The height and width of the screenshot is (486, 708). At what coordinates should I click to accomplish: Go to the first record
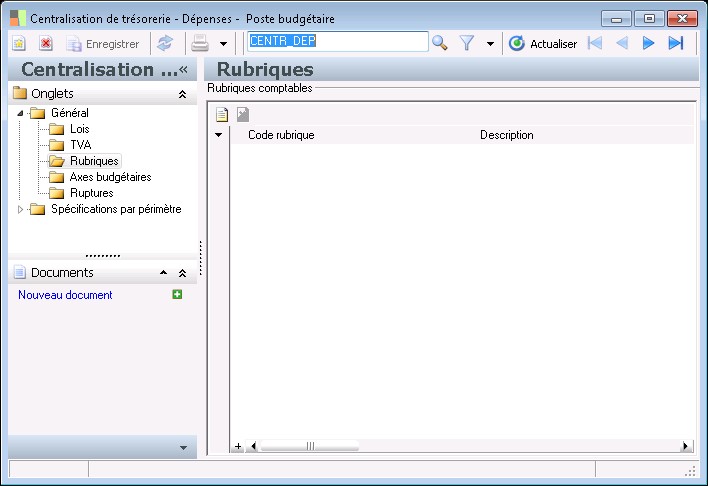click(595, 43)
